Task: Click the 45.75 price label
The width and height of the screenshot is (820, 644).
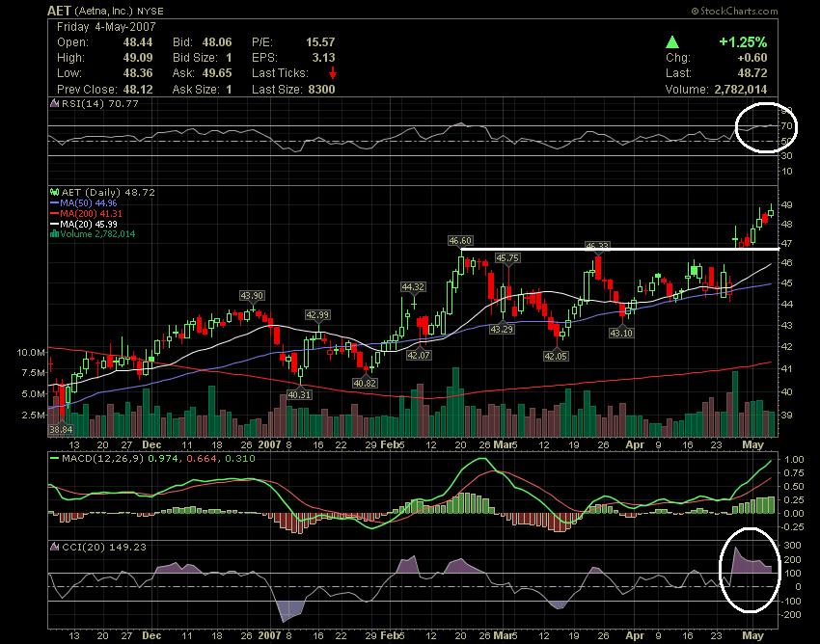Action: [x=507, y=257]
